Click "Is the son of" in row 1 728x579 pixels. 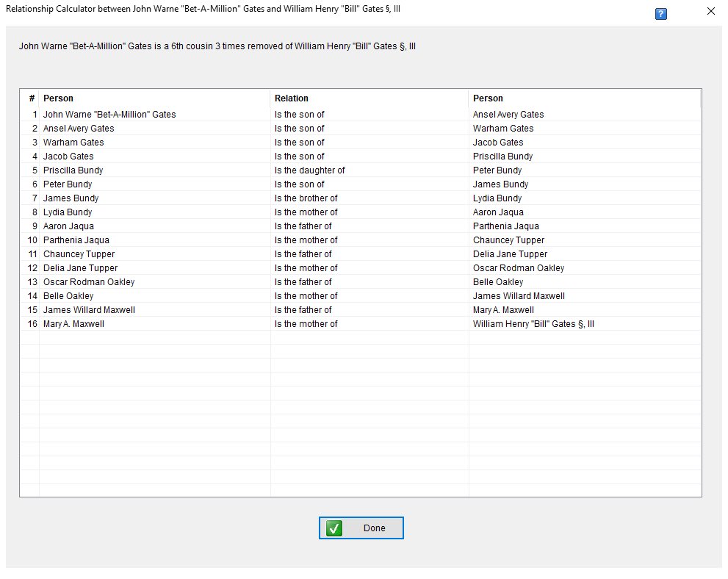pyautogui.click(x=300, y=114)
